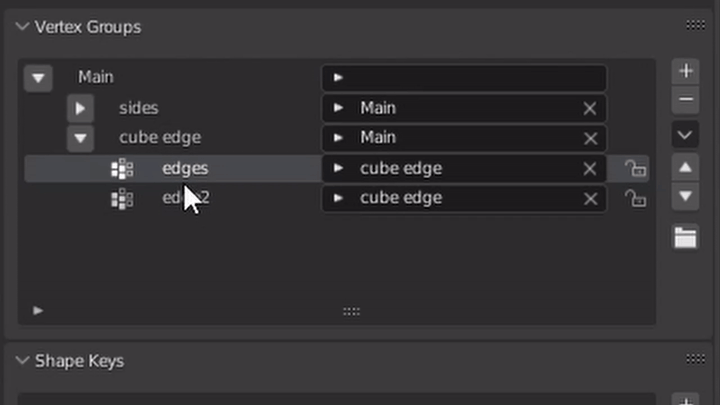Remove the cube edge parent from edges
This screenshot has width=720, height=405.
pos(590,169)
